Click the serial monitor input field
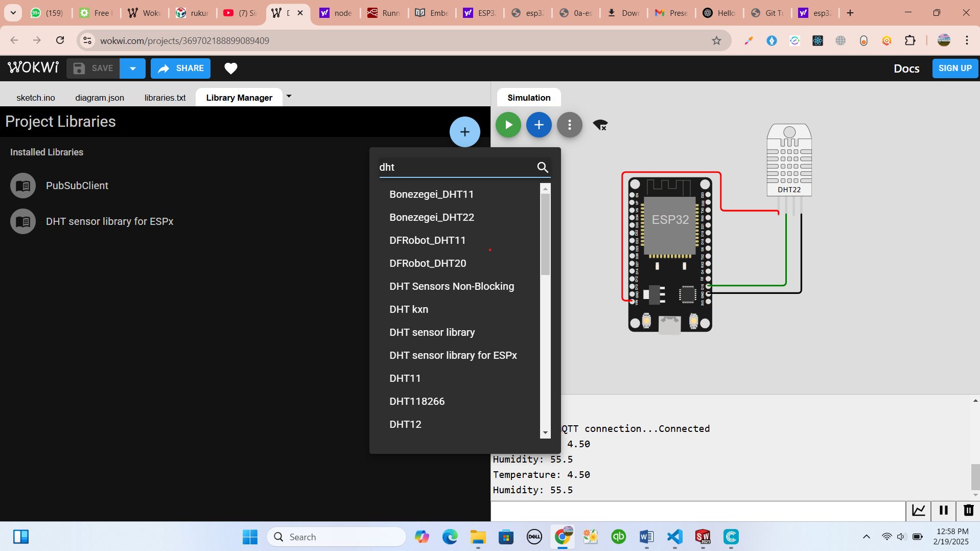Viewport: 980px width, 551px height. pos(698,511)
